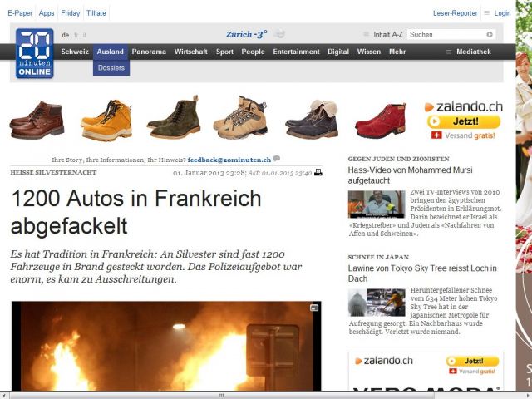The height and width of the screenshot is (399, 532).
Task: Click the Mursi TV interview thumbnail
Action: pos(377,204)
